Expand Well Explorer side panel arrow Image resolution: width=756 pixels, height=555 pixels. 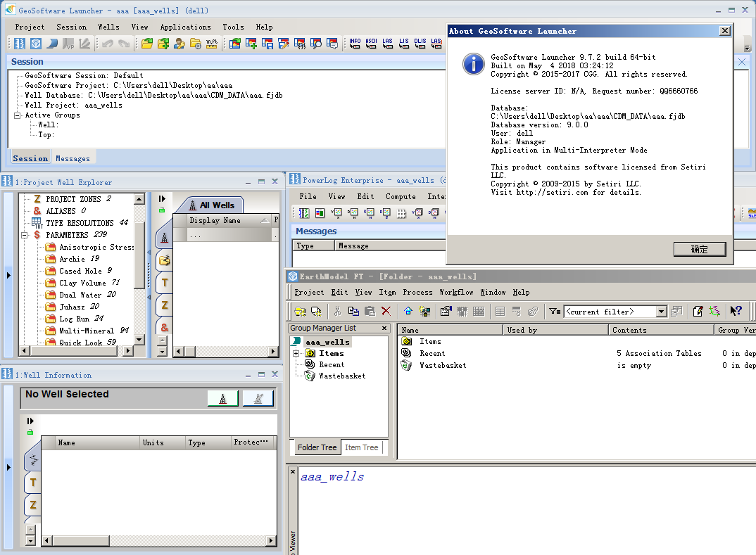8,276
